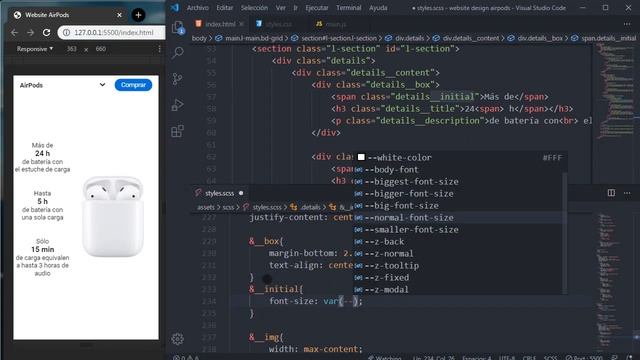
Task: Open the Manage gear in activity bar
Action: pyautogui.click(x=177, y=339)
